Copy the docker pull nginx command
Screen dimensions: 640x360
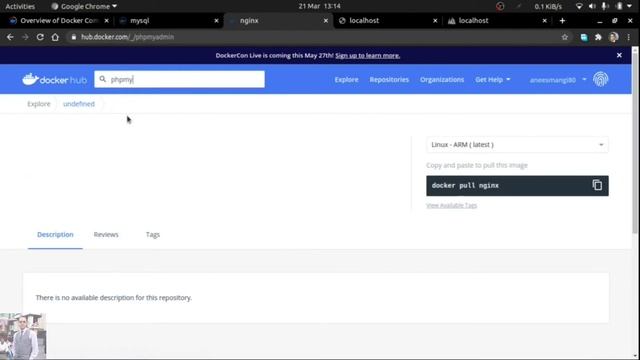coord(597,185)
